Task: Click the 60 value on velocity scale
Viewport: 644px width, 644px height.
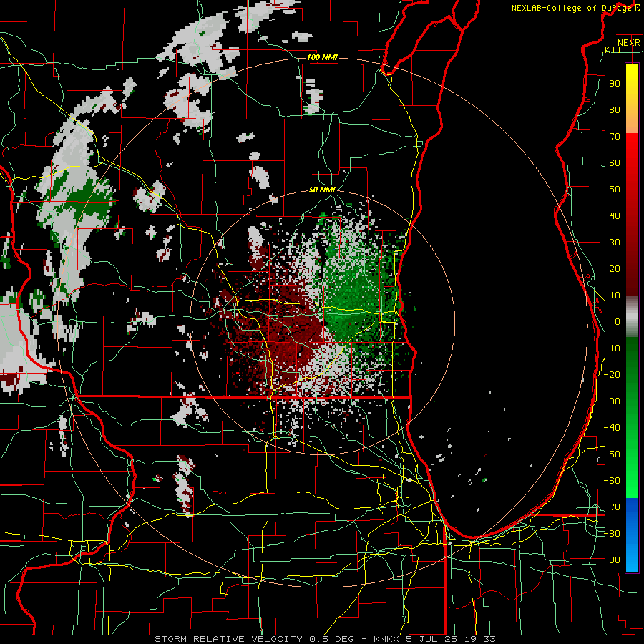Action: pos(615,162)
